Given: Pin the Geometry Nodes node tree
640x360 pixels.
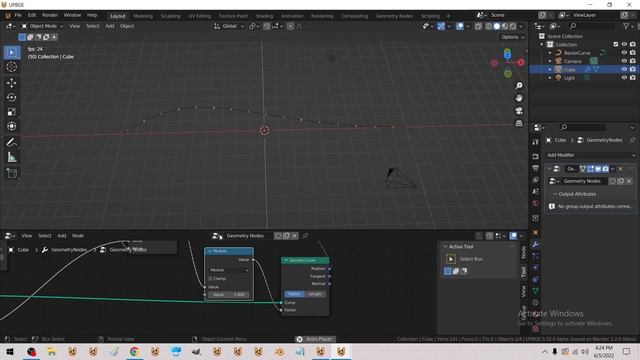Looking at the screenshot, I should [305, 236].
